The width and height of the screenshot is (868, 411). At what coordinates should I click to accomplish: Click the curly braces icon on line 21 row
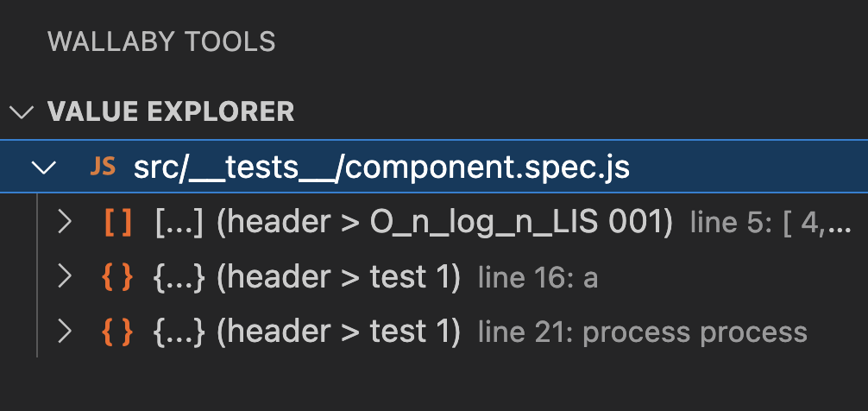tap(118, 332)
